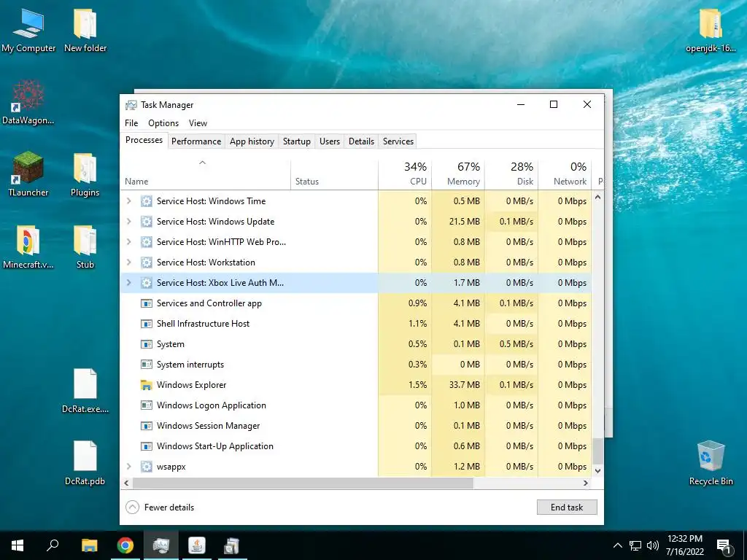The height and width of the screenshot is (560, 747).
Task: Select the Windows Session Manager row
Action: coord(356,426)
